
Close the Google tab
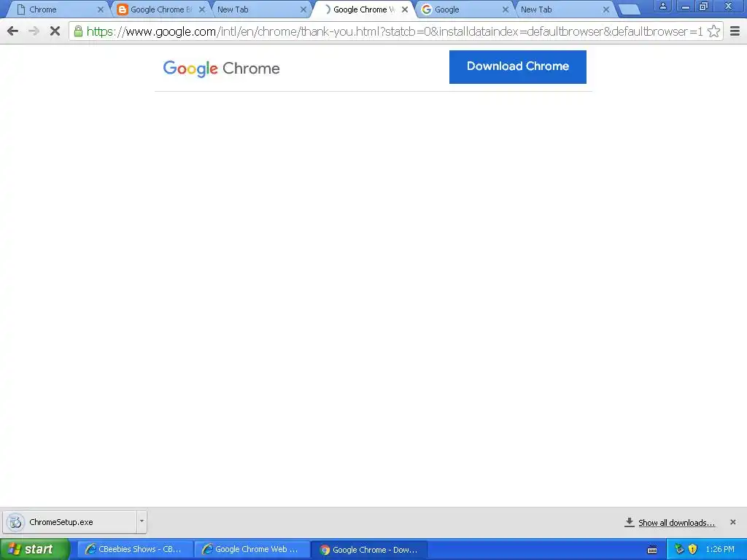click(506, 9)
